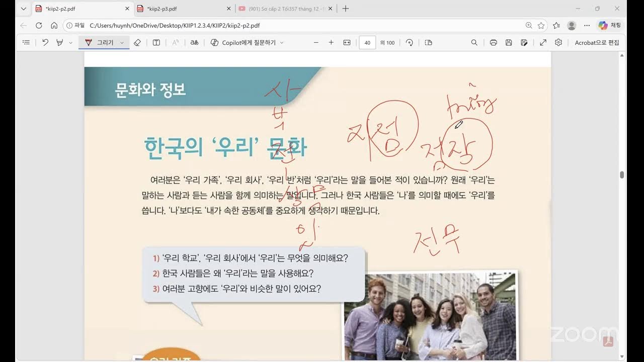
Task: Open highlighter color options dropdown
Action: coord(70,43)
